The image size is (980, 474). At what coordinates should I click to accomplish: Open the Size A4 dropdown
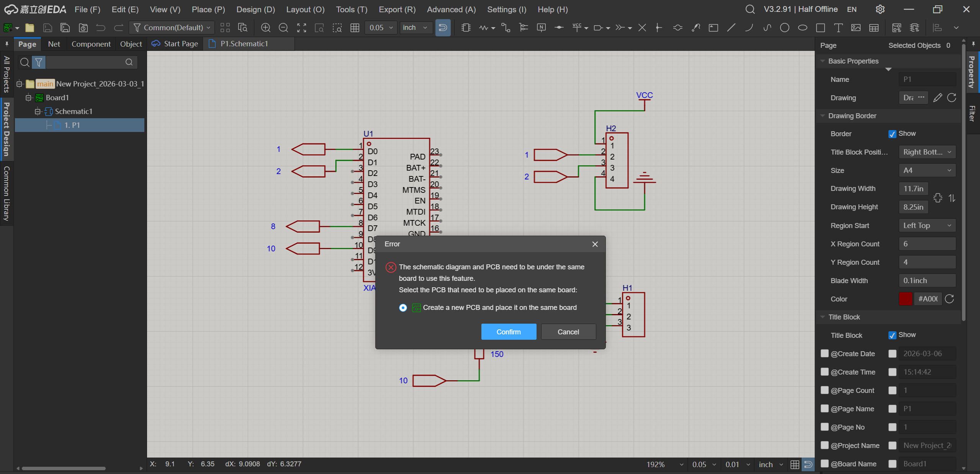tap(927, 170)
